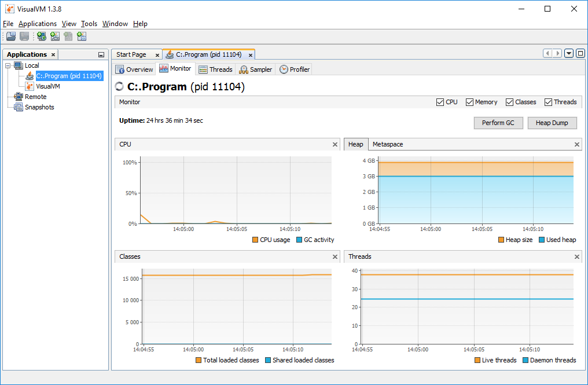The width and height of the screenshot is (588, 385).
Task: Click the Uptime value text
Action: tap(175, 120)
